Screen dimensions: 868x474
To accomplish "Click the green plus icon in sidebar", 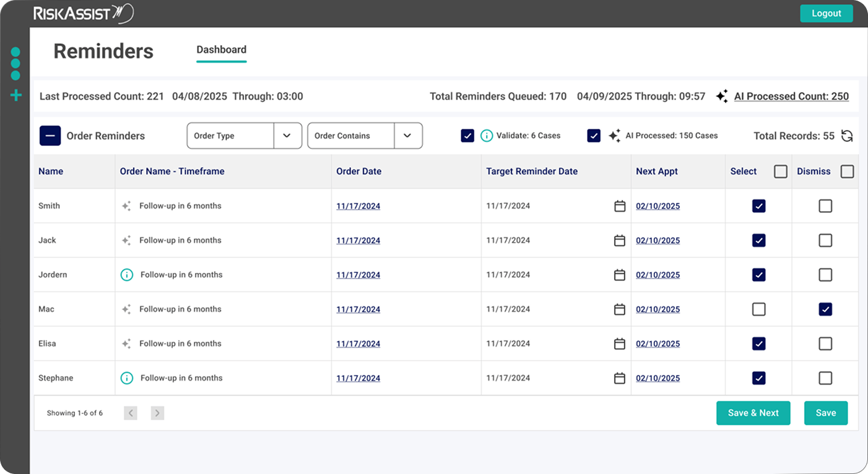I will click(16, 95).
